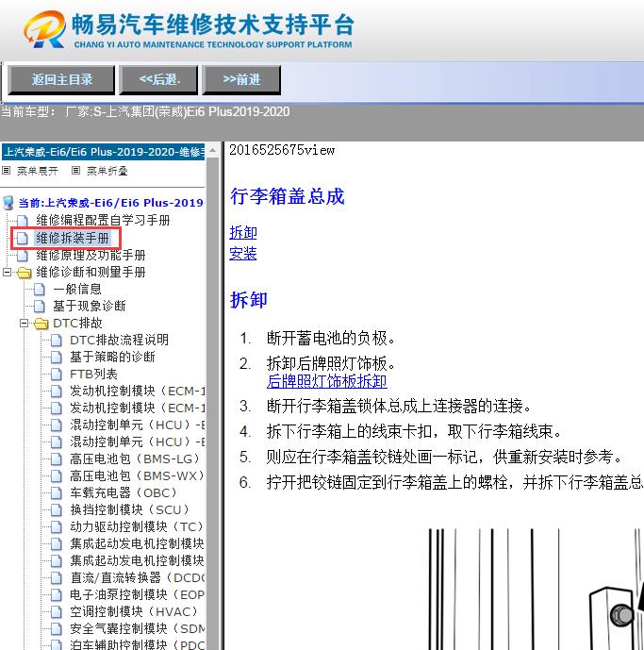This screenshot has height=650, width=644.
Task: Open 车载充电器（OBC）
Action: [x=124, y=492]
